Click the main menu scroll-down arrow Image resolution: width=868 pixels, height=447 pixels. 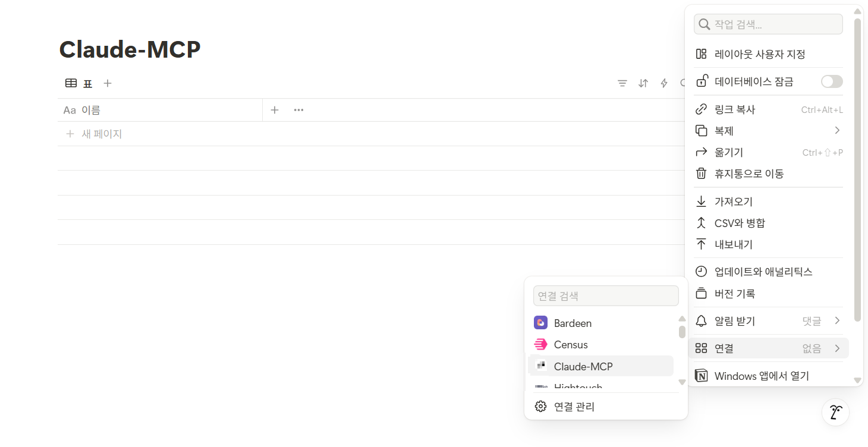click(857, 380)
